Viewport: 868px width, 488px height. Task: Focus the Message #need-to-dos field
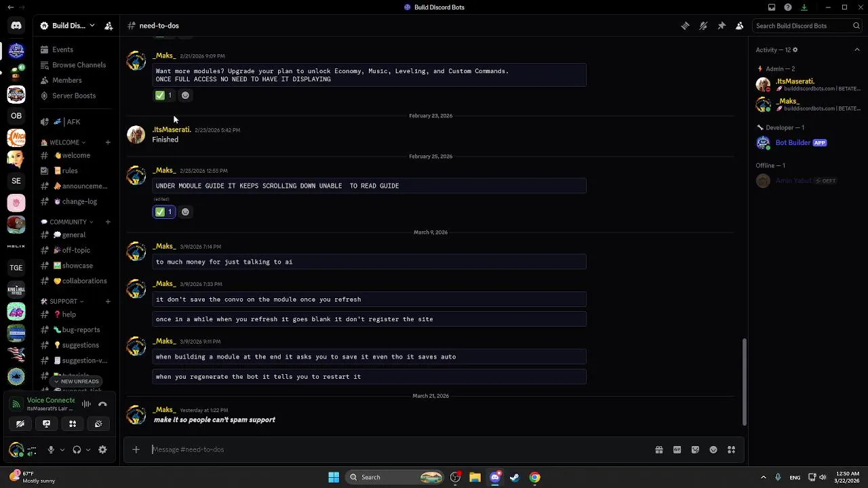coord(400,449)
